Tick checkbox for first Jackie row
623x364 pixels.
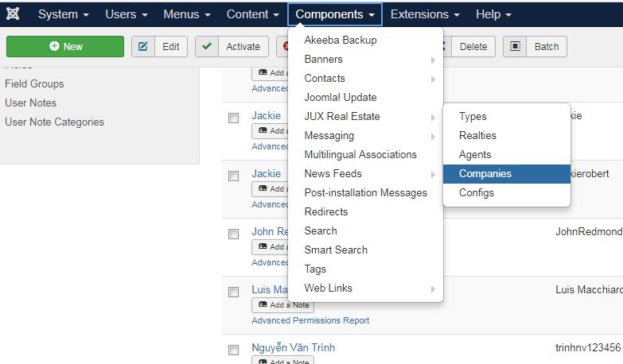coord(234,118)
